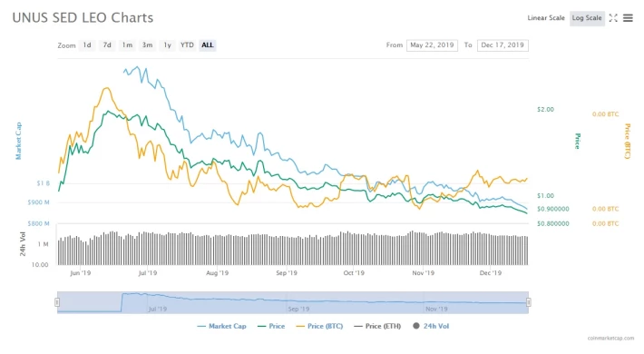Click the Aug '19 x-axis label
Viewport: 644px width, 354px height.
(x=218, y=273)
